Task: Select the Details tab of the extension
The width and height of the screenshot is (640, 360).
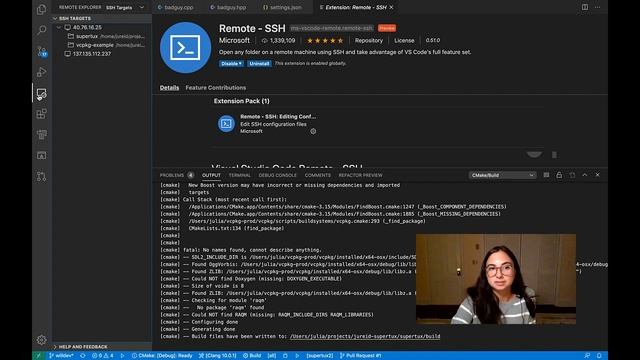Action: [169, 88]
